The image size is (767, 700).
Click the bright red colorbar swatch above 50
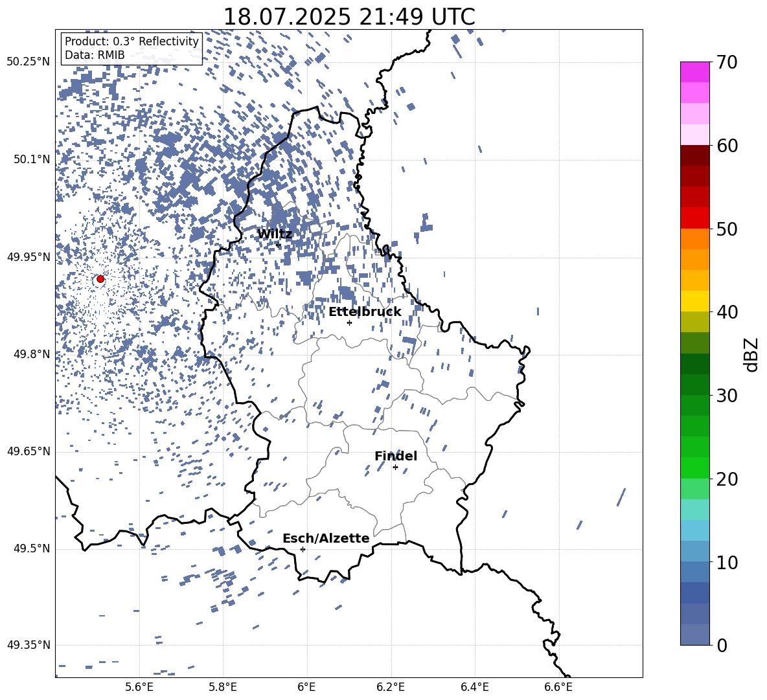695,218
